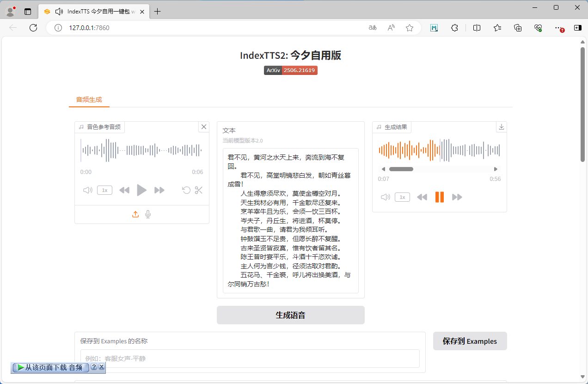Image resolution: width=588 pixels, height=384 pixels.
Task: Record audio with the microphone icon
Action: (x=147, y=214)
